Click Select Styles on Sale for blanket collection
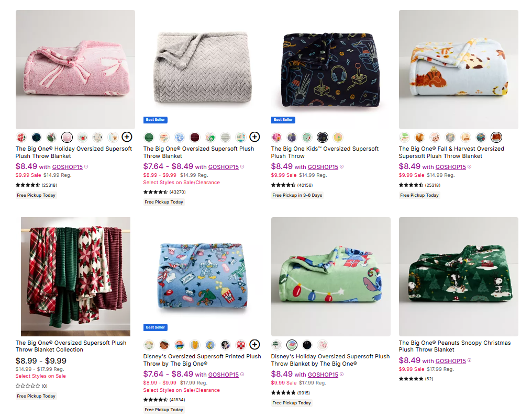 coord(41,376)
